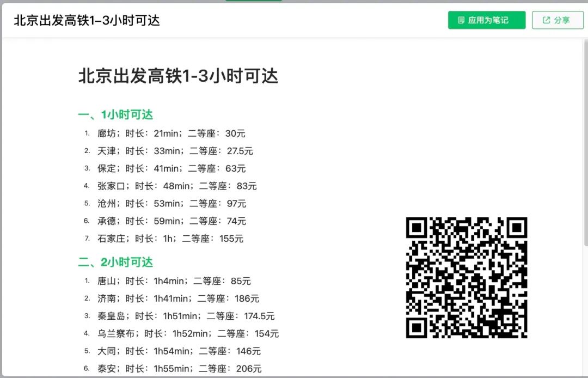Select the 石家庄 1h row
The width and height of the screenshot is (588, 378).
[163, 239]
